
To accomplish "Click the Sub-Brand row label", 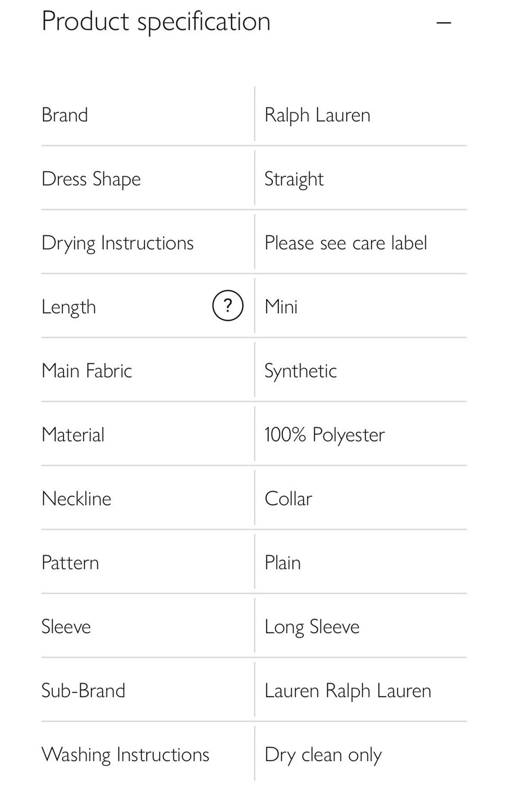I will pyautogui.click(x=83, y=691).
